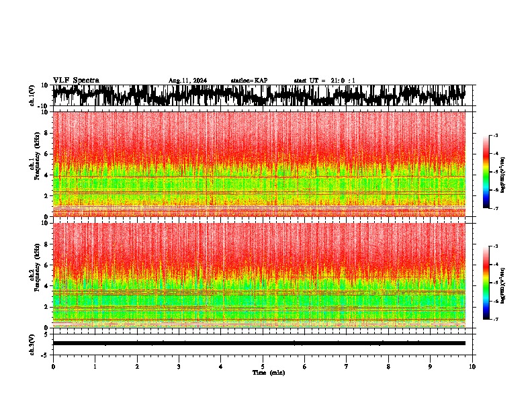Click inside the ch.1 spectrogram panel
The width and height of the screenshot is (532, 411).
[x=259, y=164]
